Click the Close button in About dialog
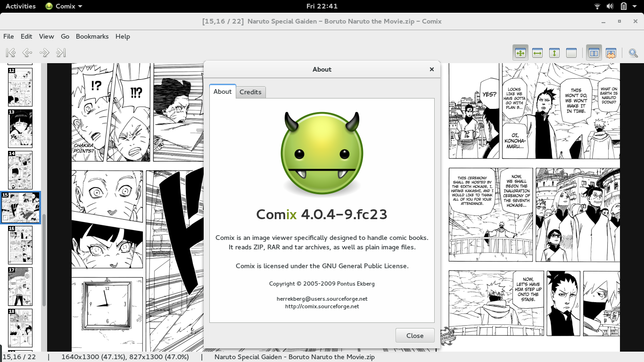Image resolution: width=644 pixels, height=362 pixels. (415, 336)
